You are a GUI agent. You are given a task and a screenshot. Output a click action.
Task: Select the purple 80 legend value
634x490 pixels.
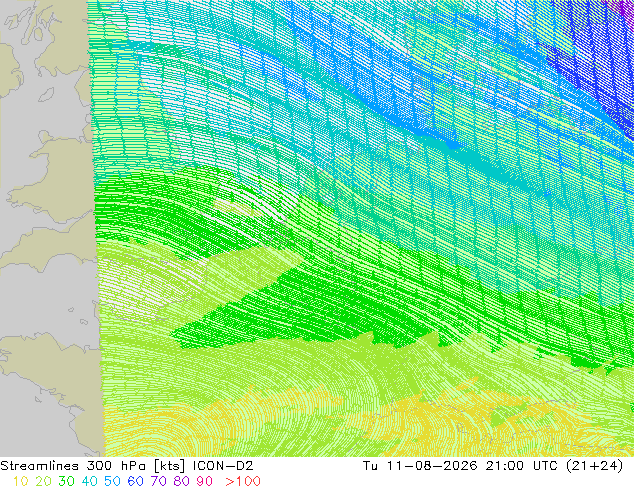182,481
